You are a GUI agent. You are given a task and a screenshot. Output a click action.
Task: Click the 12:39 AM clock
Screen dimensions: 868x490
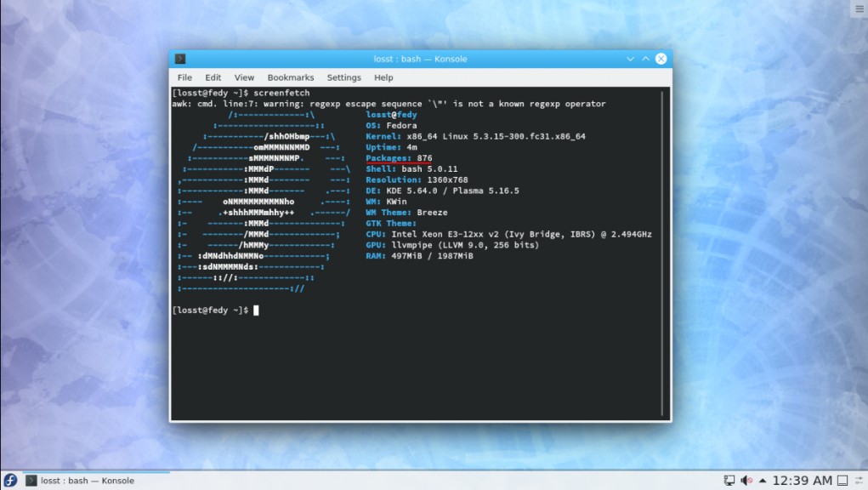point(803,481)
